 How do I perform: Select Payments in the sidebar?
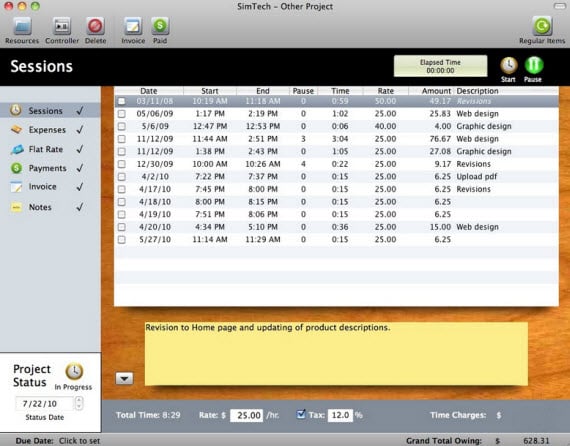click(x=47, y=168)
